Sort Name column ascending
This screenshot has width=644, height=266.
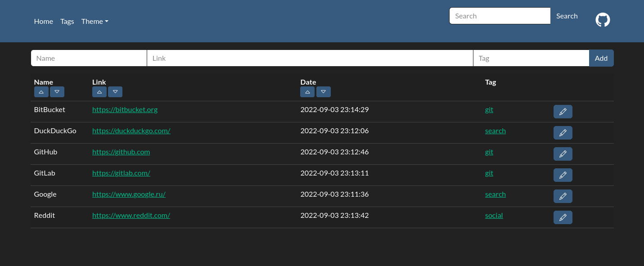pos(41,92)
